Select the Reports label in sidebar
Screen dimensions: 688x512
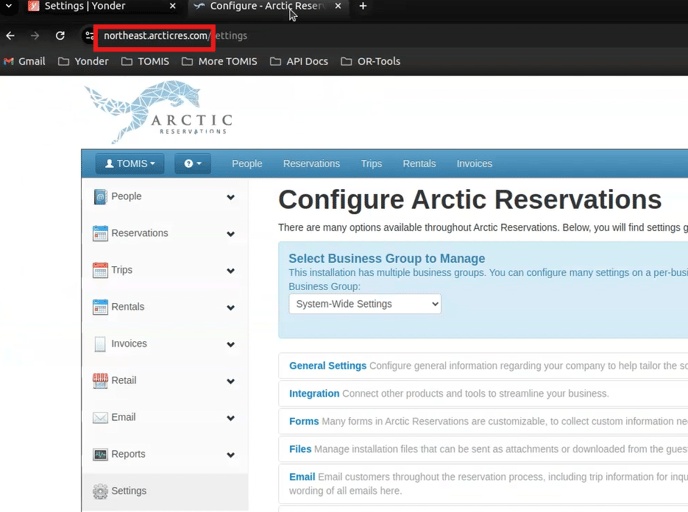[128, 454]
